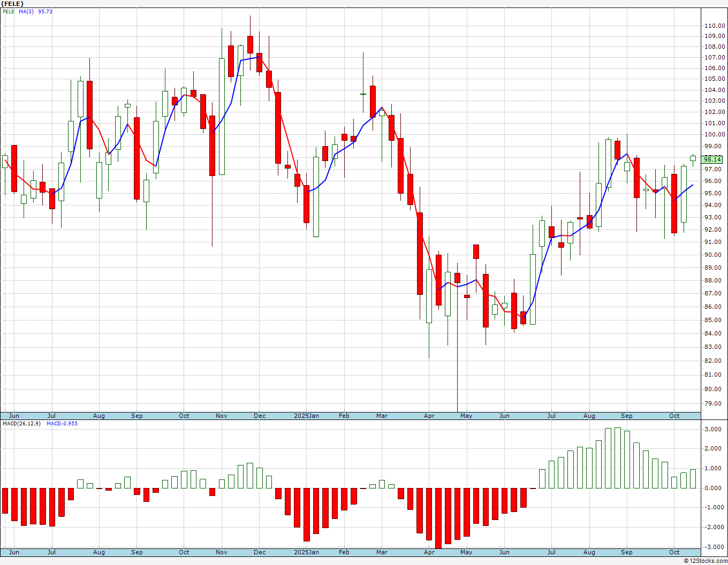Click Feb on the price chart time axis

tap(344, 416)
